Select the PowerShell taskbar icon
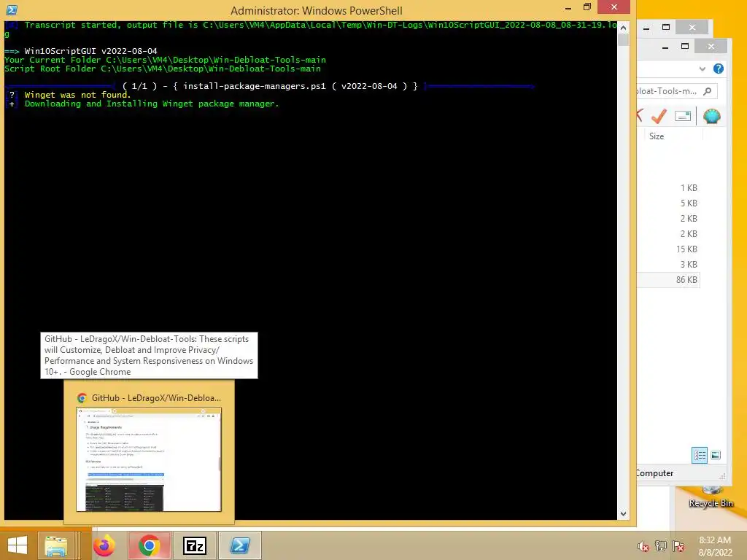The image size is (747, 560). point(240,545)
